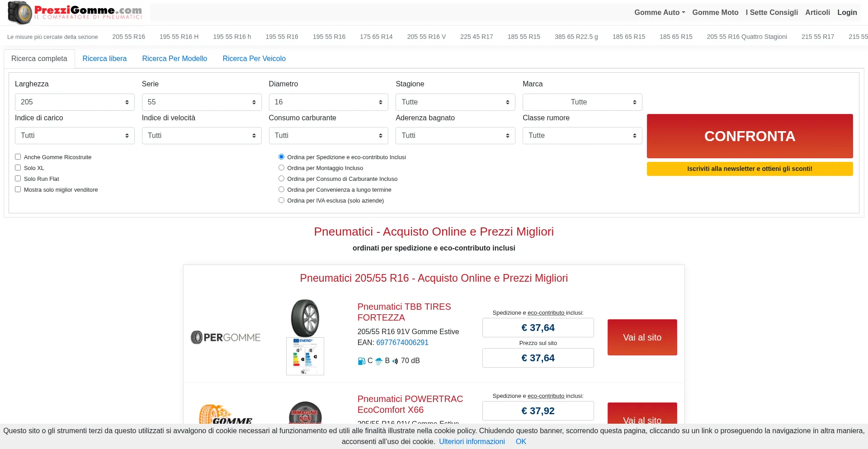
Task: Select Ordina per IVA esclusa
Action: (281, 200)
